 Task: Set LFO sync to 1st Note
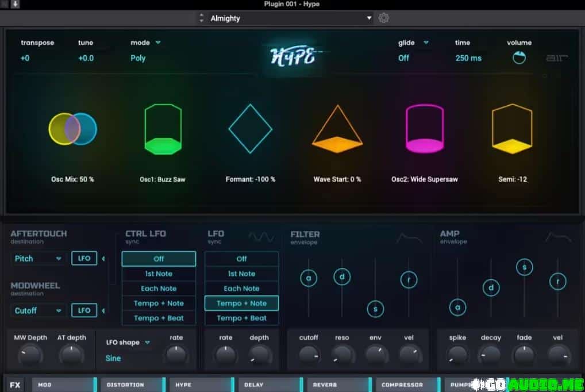click(241, 274)
